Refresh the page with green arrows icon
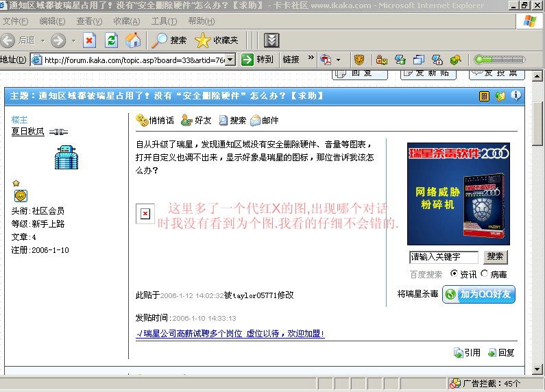545x392 pixels. click(111, 40)
